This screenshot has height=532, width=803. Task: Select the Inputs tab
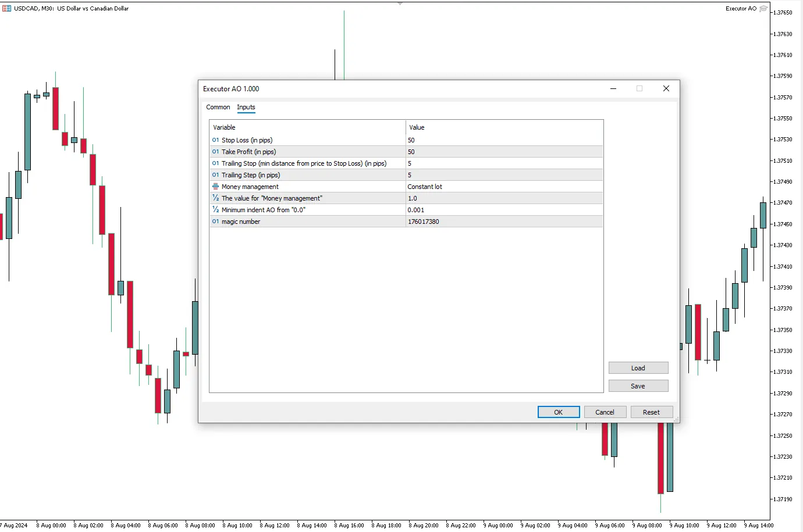click(x=246, y=107)
